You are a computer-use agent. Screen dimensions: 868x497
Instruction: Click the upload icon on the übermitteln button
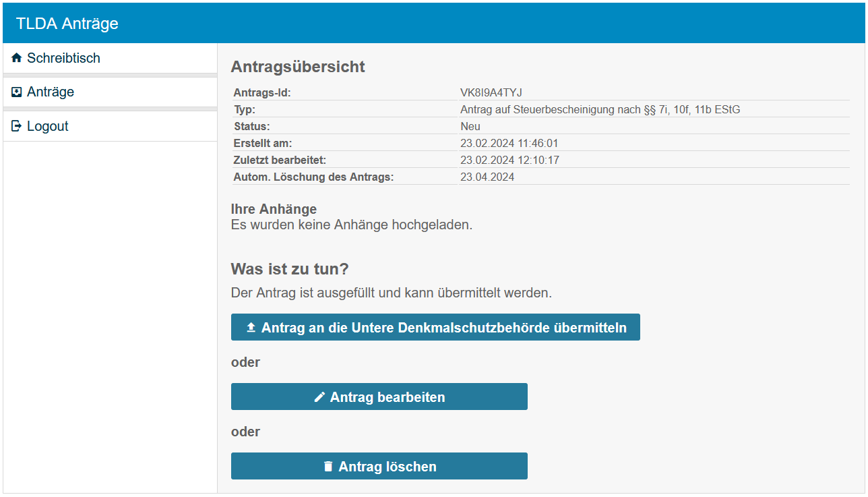[x=251, y=328]
